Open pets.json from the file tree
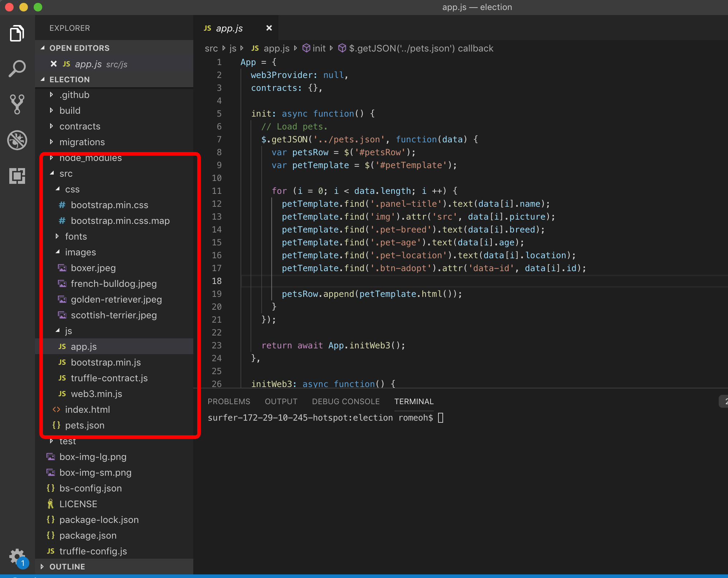 point(84,425)
